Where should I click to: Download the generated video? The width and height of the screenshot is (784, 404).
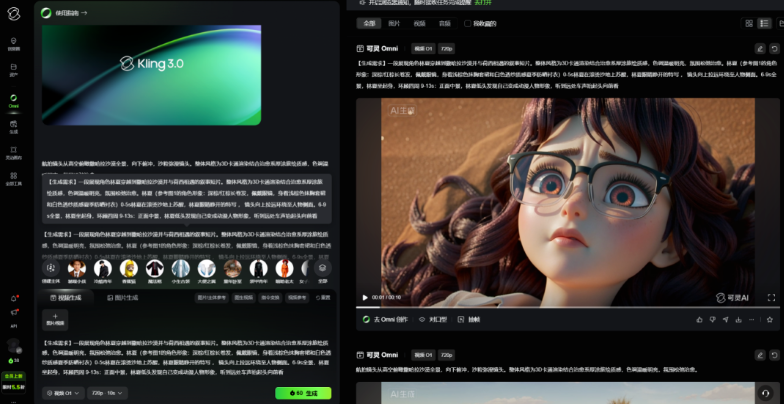pos(738,320)
